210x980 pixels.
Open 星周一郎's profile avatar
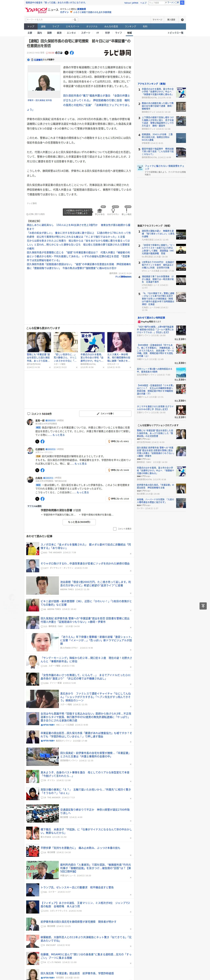(x=30, y=422)
